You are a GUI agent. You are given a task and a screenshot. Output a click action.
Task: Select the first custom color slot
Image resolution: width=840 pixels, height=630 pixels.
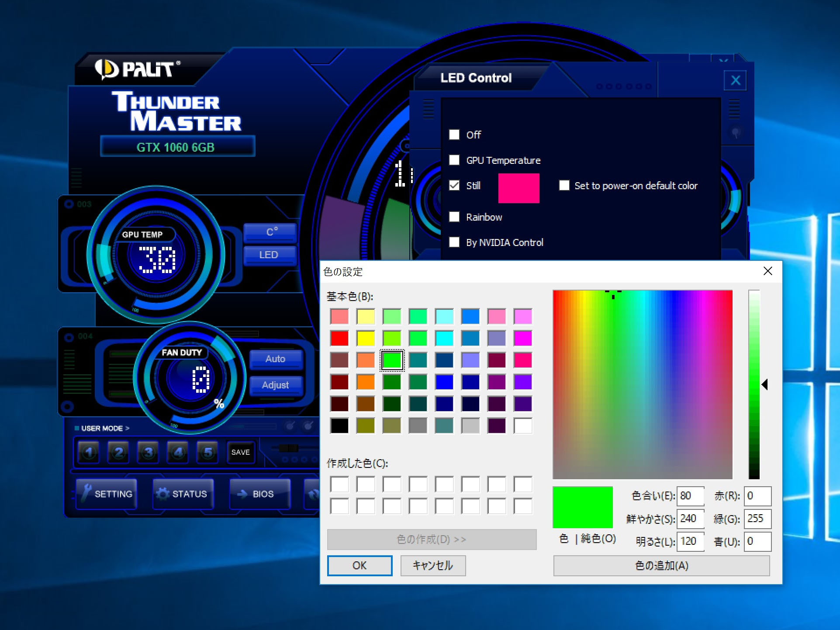coord(339,484)
